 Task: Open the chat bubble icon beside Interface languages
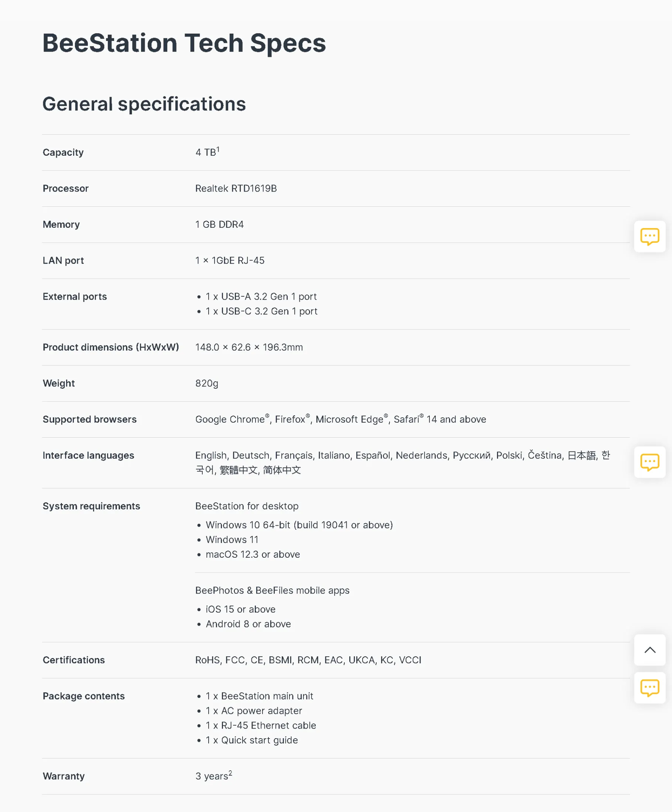point(649,462)
